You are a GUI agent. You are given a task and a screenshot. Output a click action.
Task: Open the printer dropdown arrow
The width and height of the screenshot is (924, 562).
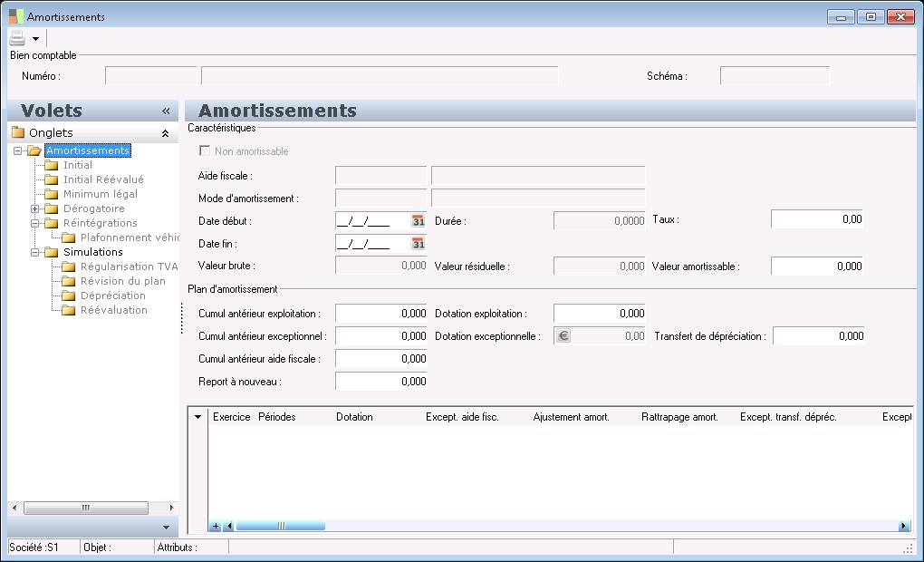(36, 39)
